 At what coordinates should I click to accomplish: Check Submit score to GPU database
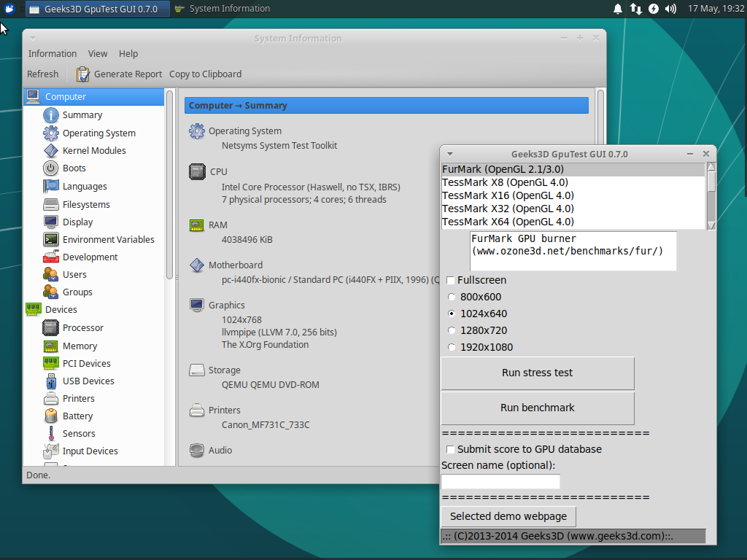[450, 449]
